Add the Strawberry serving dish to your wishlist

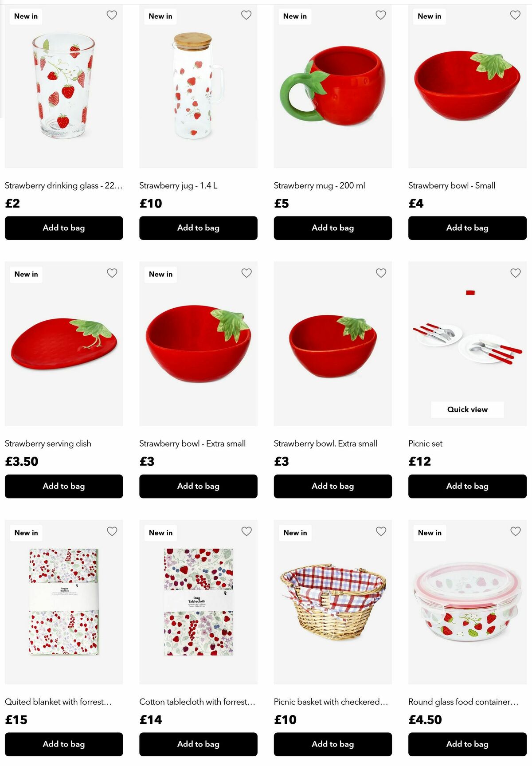tap(112, 273)
